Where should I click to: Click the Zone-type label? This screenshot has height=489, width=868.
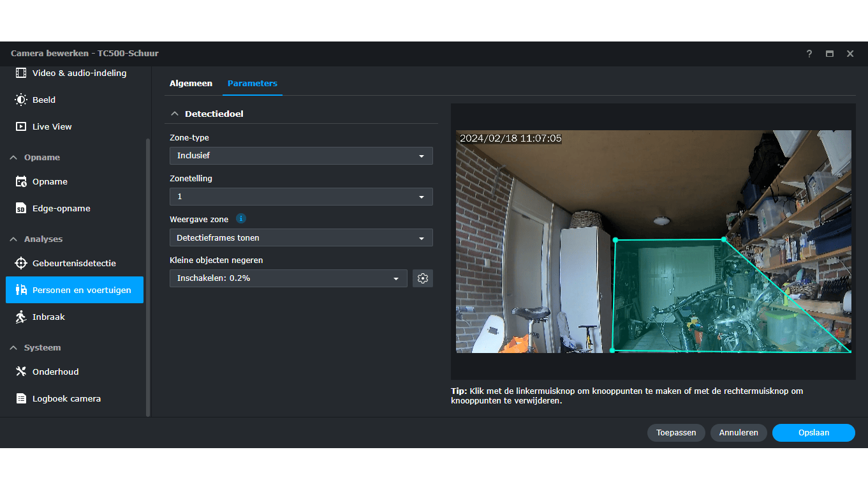pyautogui.click(x=189, y=137)
